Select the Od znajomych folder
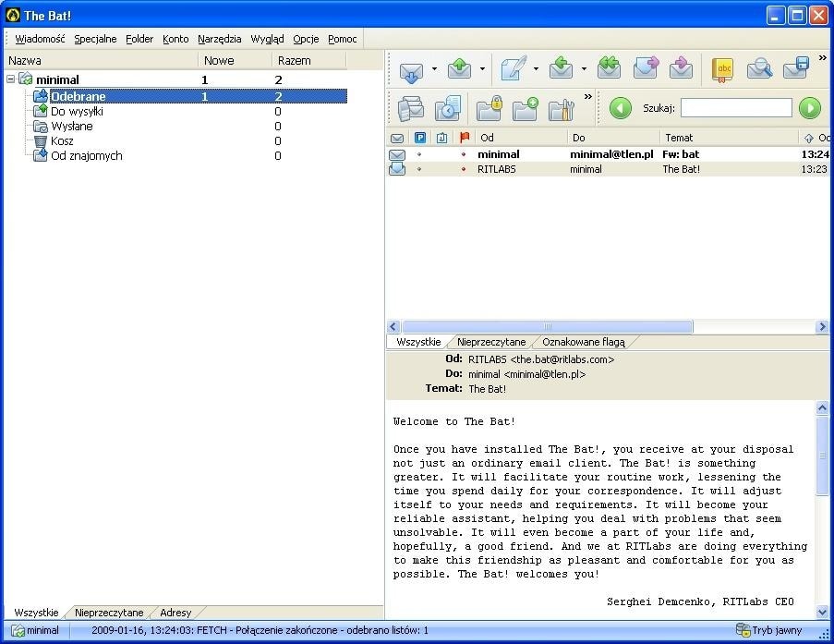The width and height of the screenshot is (834, 644). [x=86, y=156]
